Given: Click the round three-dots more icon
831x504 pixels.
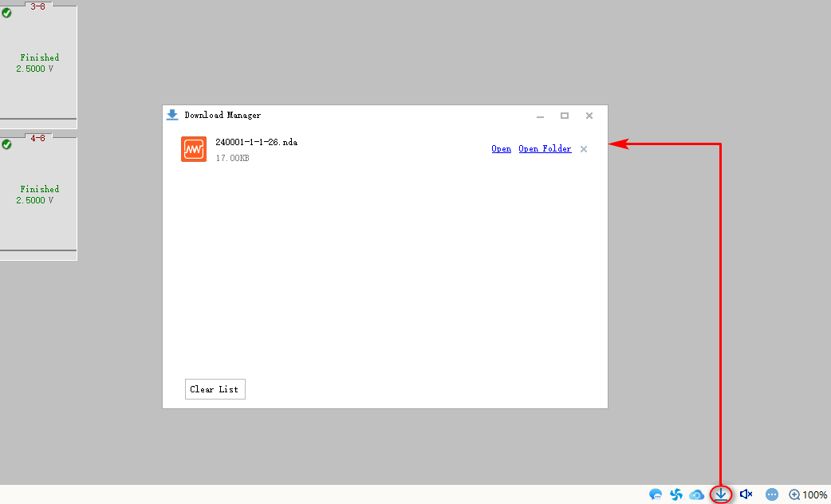Looking at the screenshot, I should 771,494.
